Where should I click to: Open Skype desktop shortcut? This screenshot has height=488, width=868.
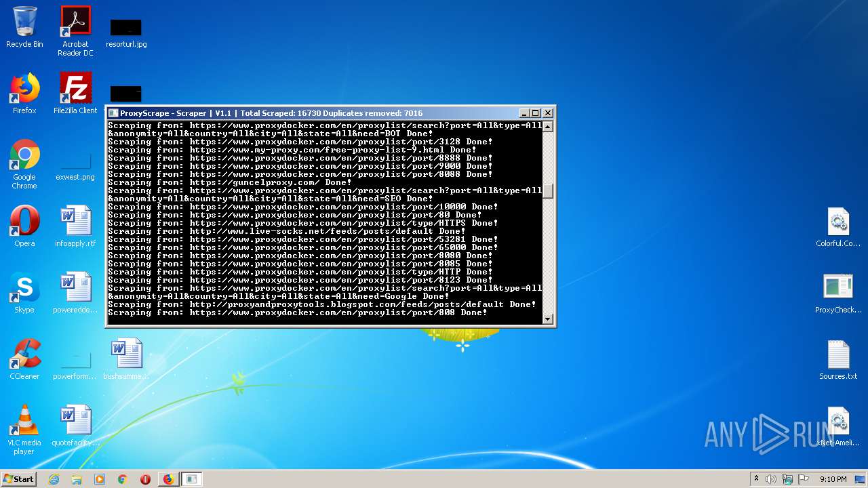(x=24, y=293)
